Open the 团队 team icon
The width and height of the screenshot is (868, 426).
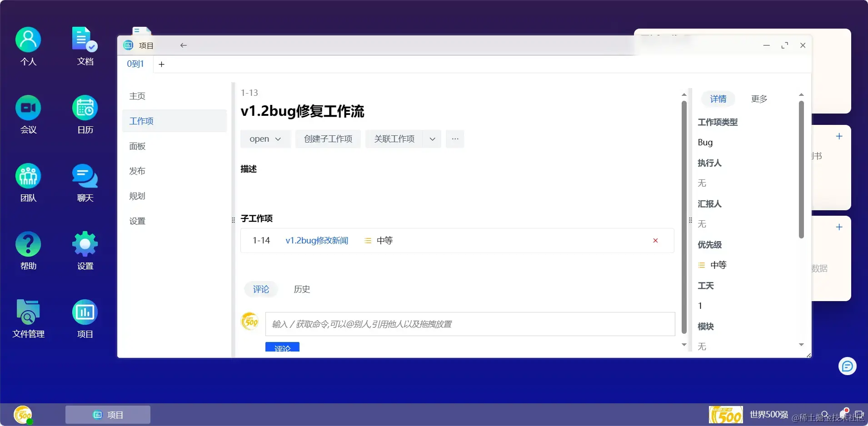click(x=28, y=182)
